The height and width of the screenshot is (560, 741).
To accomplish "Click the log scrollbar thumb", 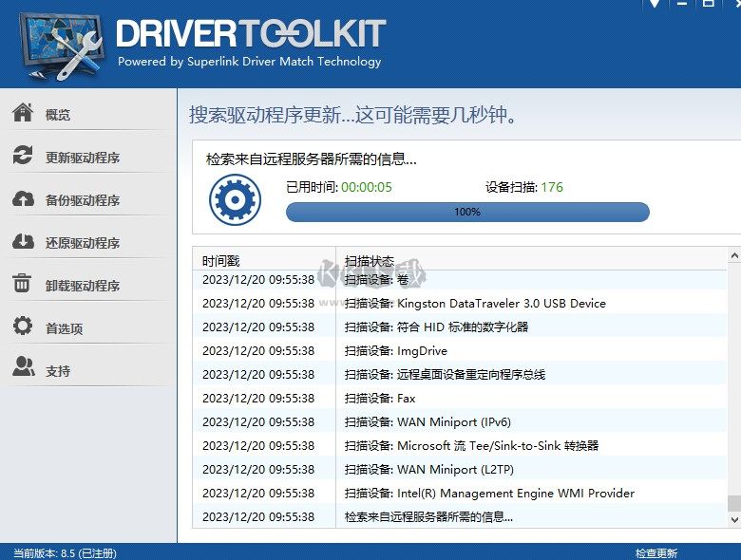I will (734, 503).
